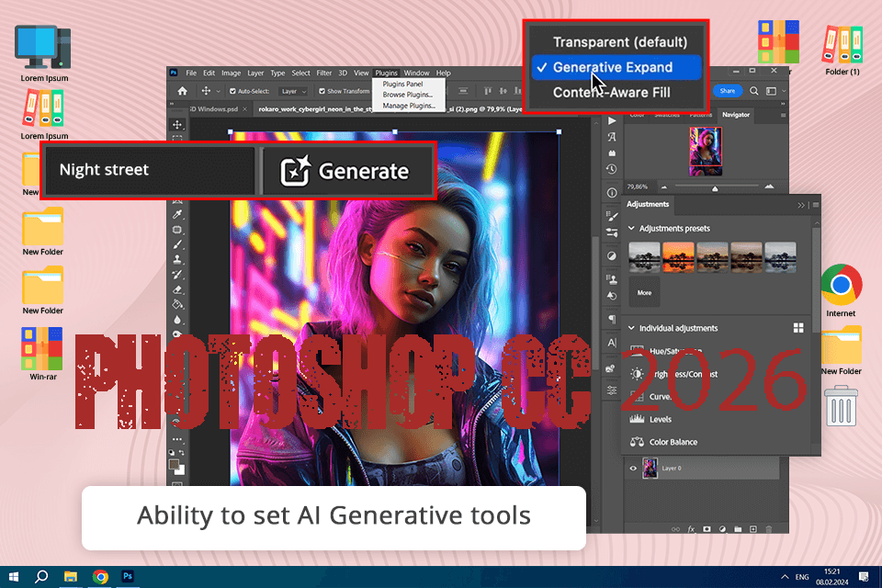The height and width of the screenshot is (588, 882).
Task: Collapse the Adjustments presets section
Action: tap(630, 228)
